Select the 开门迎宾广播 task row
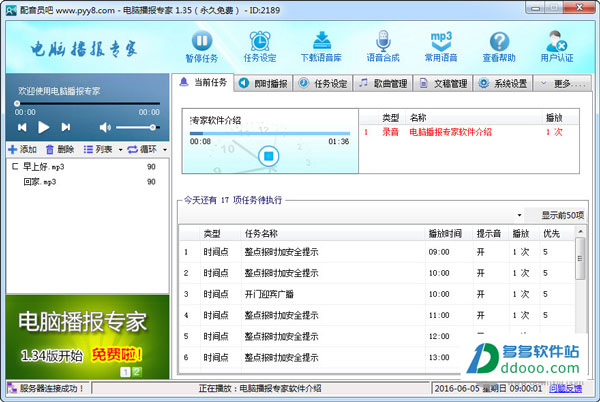600x402 pixels. pos(377,294)
